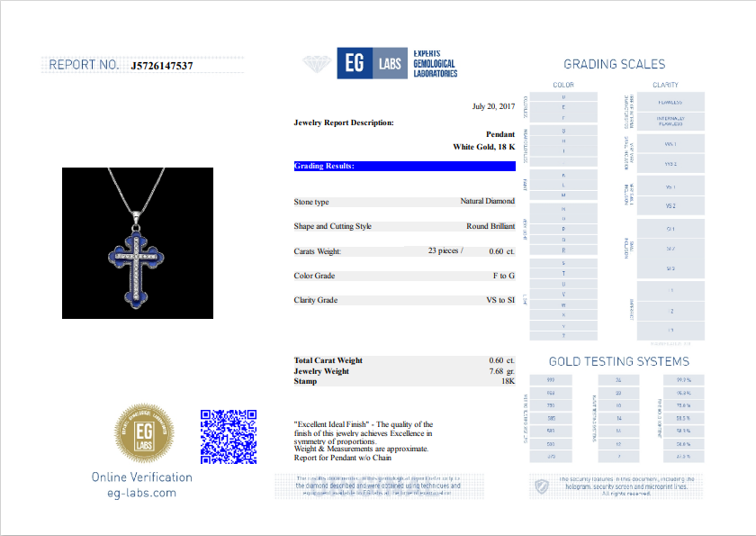This screenshot has width=756, height=536.
Task: Click the date July 20, 2017
Action: pos(493,106)
